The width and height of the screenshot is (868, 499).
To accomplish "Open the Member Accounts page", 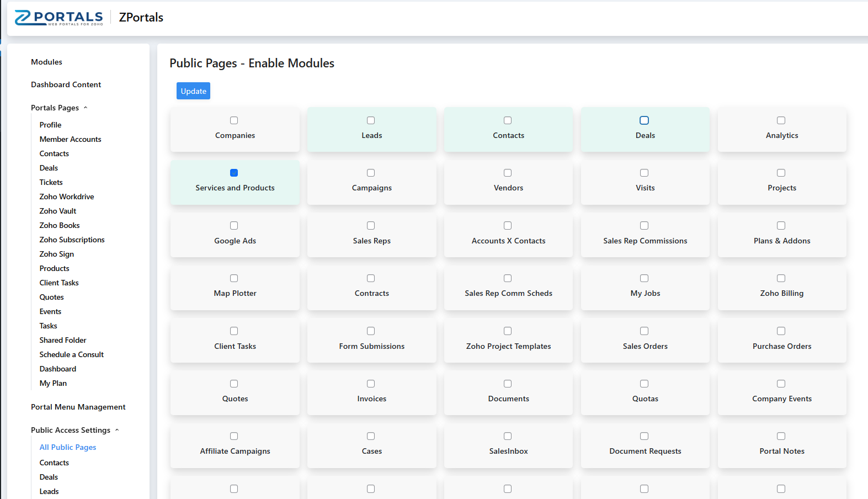I will (70, 139).
